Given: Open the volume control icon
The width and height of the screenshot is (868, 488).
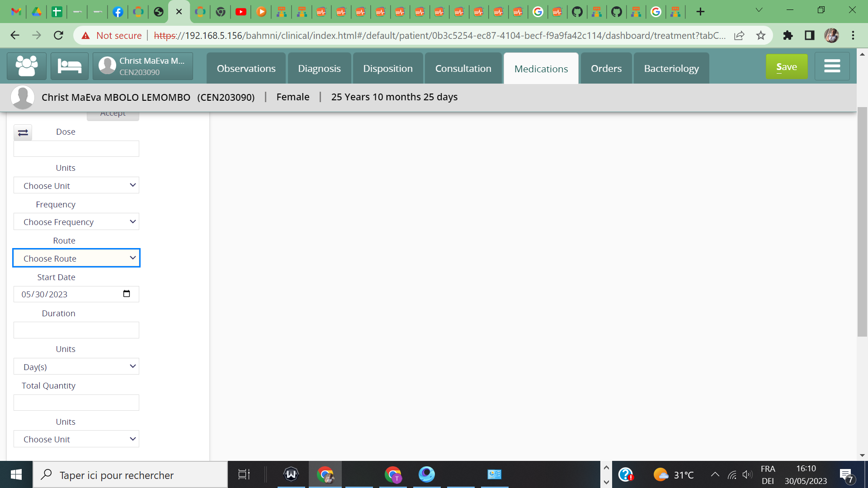Looking at the screenshot, I should click(747, 474).
